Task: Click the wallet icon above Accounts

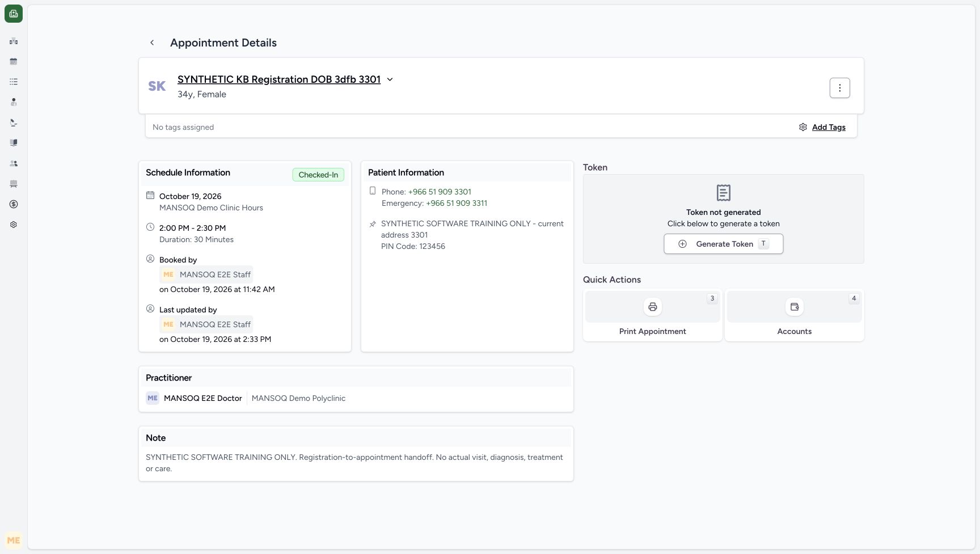Action: (x=795, y=307)
